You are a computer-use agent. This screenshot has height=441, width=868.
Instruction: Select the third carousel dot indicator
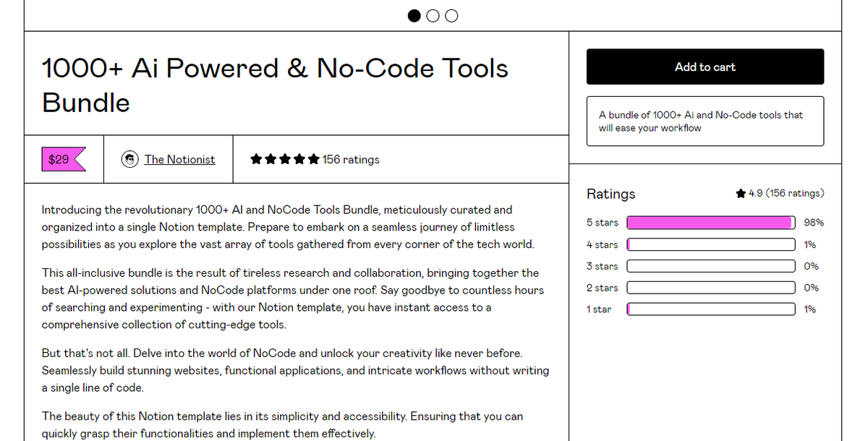(451, 16)
